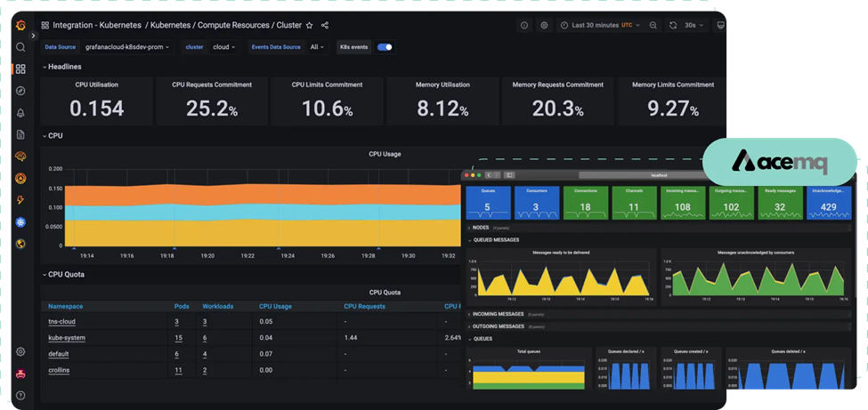Screen dimensions: 868x410
Task: Sort the table by the Pods column header
Action: coord(182,307)
